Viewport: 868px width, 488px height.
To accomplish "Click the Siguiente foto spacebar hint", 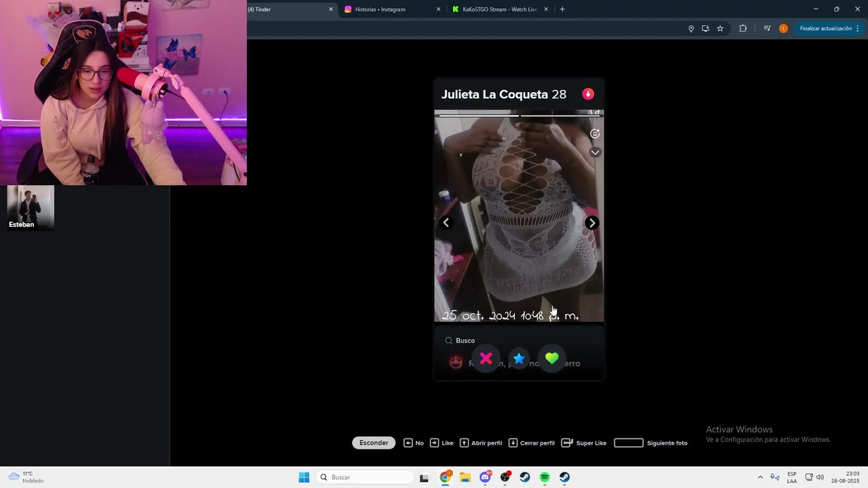I will tap(650, 443).
